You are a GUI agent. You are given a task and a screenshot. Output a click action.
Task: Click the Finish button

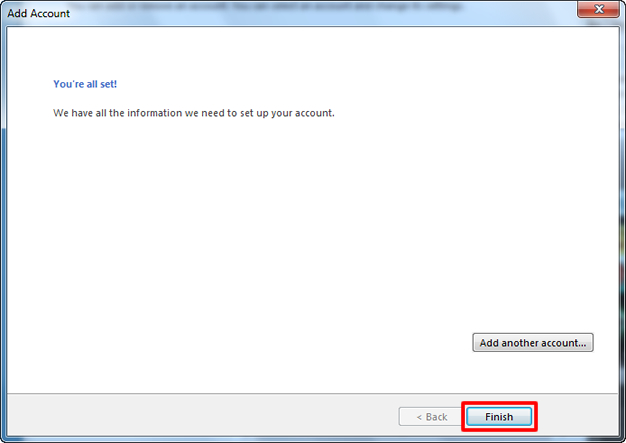pyautogui.click(x=499, y=416)
